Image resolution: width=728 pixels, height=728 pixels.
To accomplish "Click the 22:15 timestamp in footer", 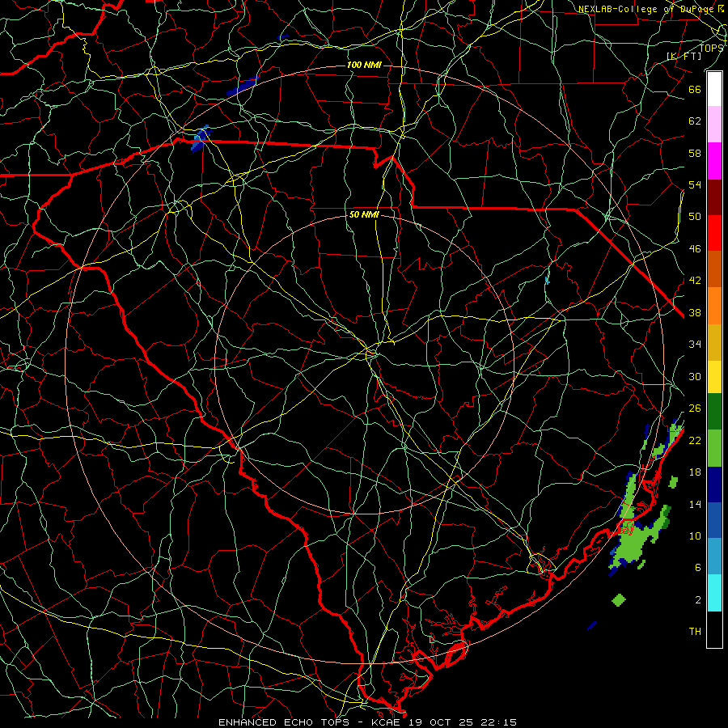I will coord(498,722).
